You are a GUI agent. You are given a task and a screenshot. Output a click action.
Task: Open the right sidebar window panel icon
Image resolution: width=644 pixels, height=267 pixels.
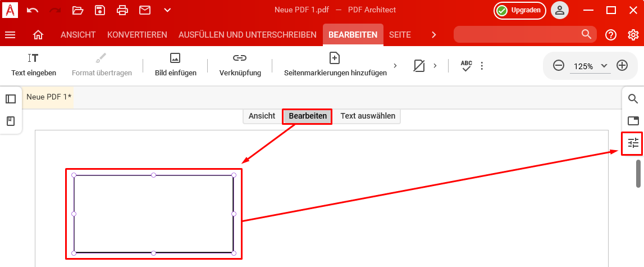pyautogui.click(x=633, y=121)
